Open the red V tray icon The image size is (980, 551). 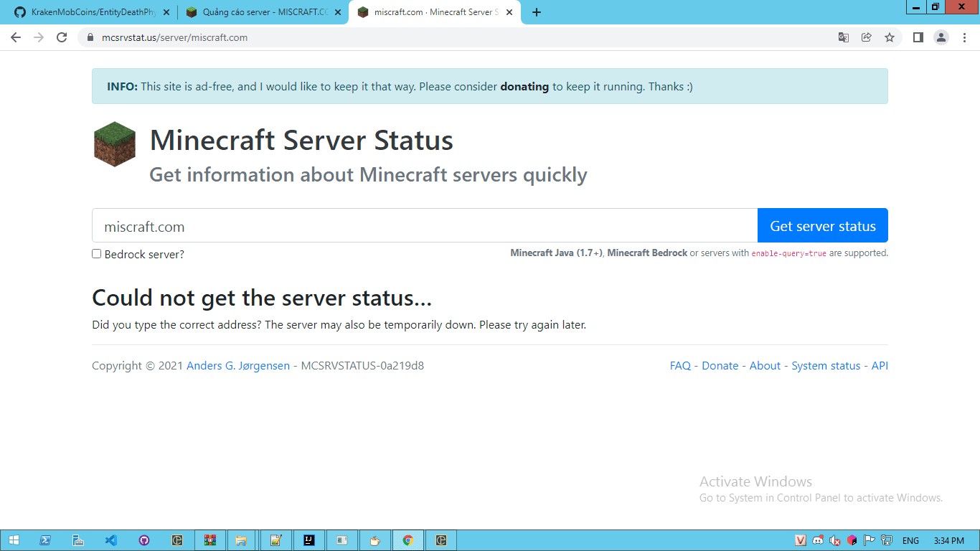(801, 540)
